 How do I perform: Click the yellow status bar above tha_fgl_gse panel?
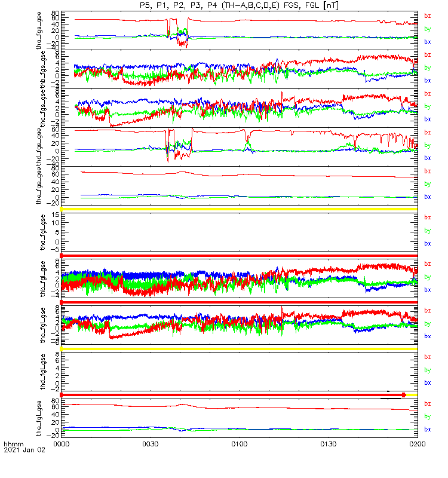click(240, 209)
